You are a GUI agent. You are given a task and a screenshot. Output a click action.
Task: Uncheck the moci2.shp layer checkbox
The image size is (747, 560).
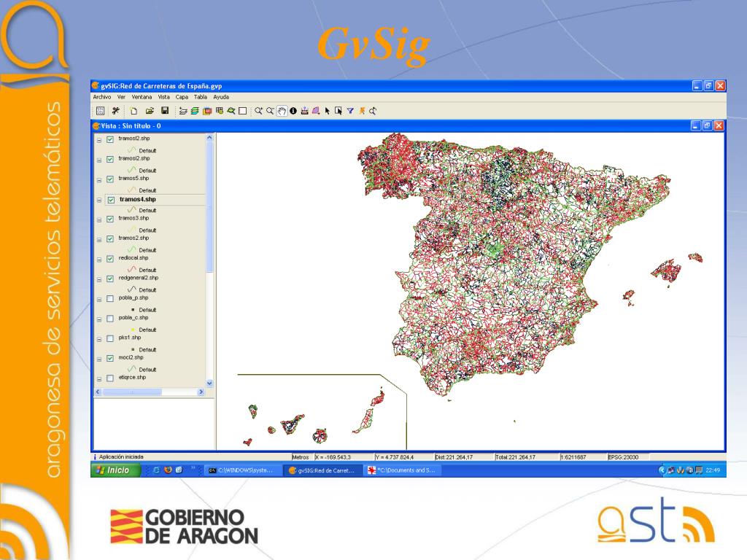[x=110, y=358]
